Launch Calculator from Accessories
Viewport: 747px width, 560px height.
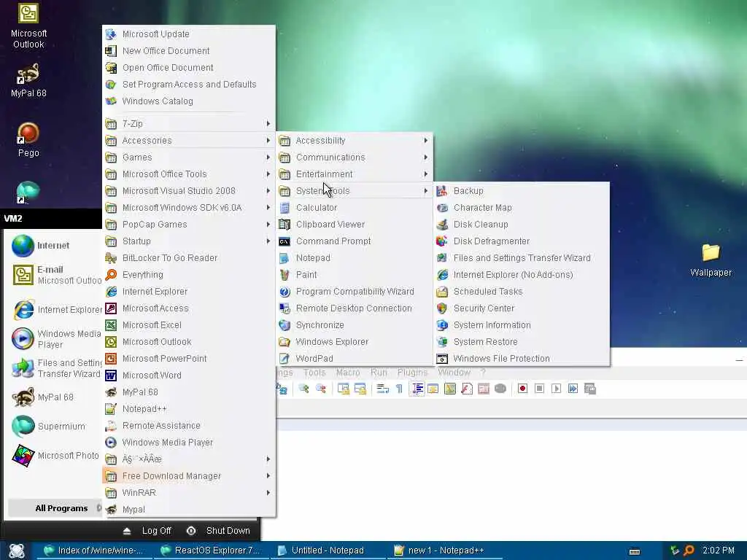tap(355, 208)
